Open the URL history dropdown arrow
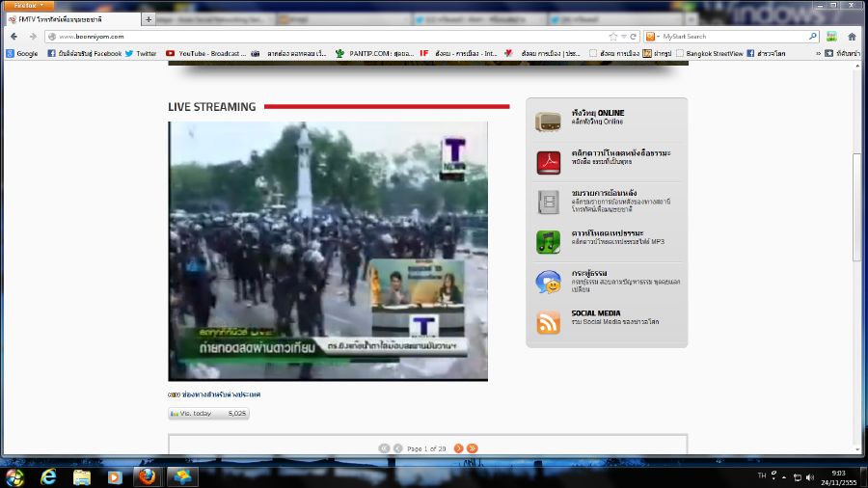868x488 pixels. [x=623, y=37]
